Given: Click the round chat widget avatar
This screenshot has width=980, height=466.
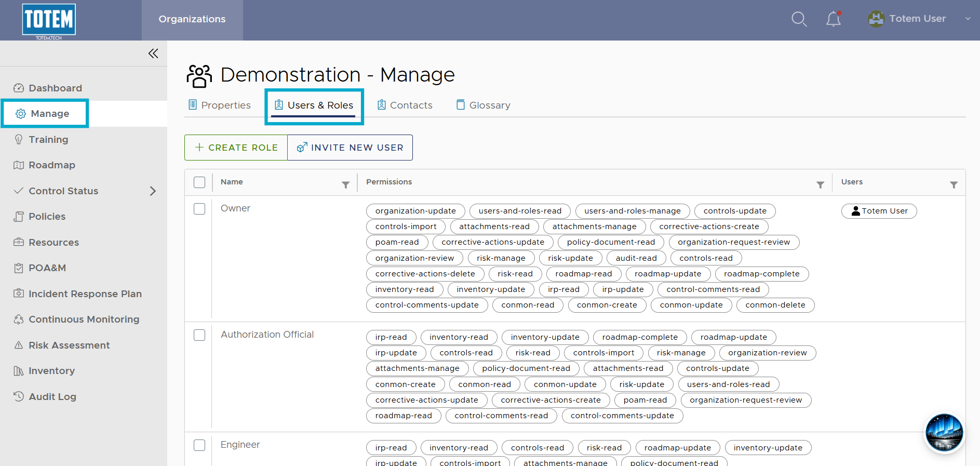Looking at the screenshot, I should coord(944,433).
